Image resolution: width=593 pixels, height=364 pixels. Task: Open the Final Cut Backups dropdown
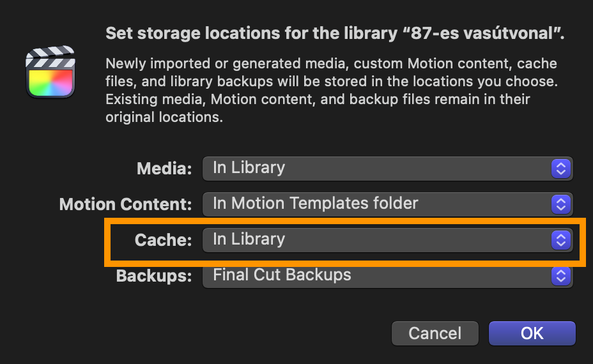[388, 276]
